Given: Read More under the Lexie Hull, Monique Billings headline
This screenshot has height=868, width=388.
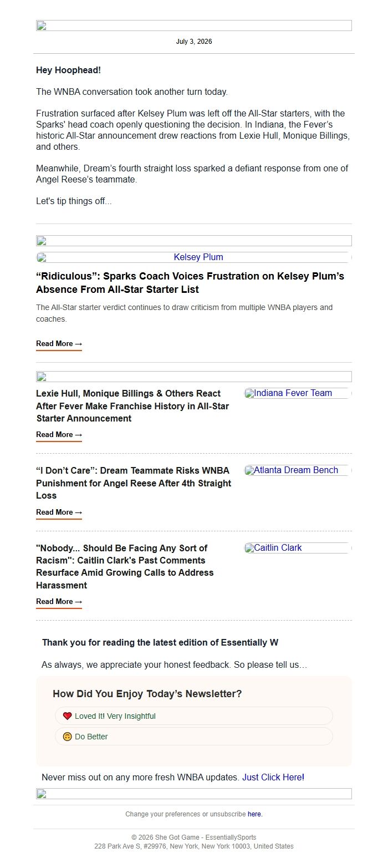Looking at the screenshot, I should point(59,435).
